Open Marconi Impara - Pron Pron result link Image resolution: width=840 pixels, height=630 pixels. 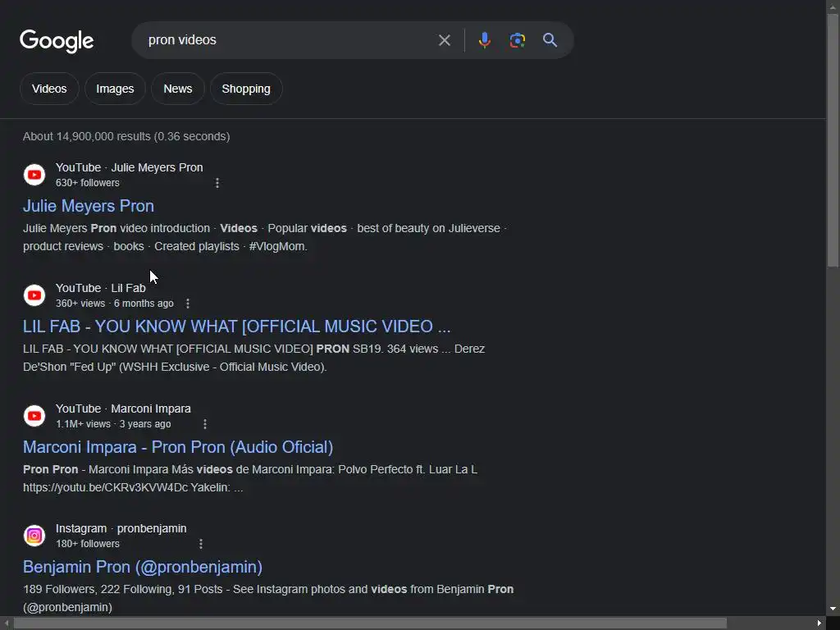pyautogui.click(x=178, y=447)
